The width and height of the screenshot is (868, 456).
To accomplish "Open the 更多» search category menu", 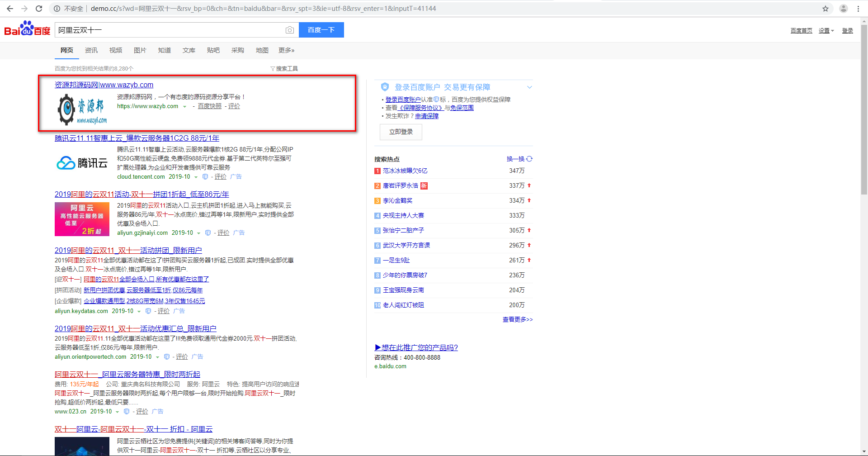I will pos(287,50).
